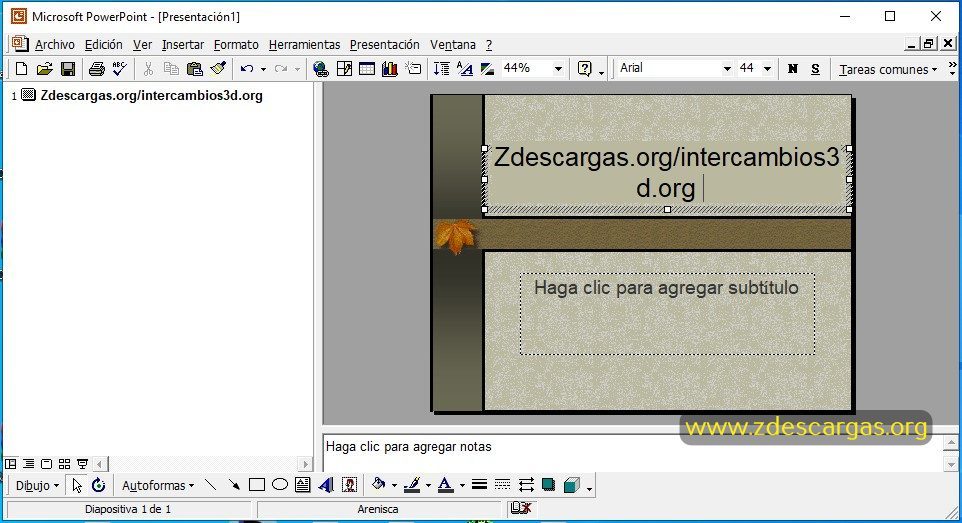Insert hyperlink with globe icon
Screen dimensions: 962x523
[320, 69]
